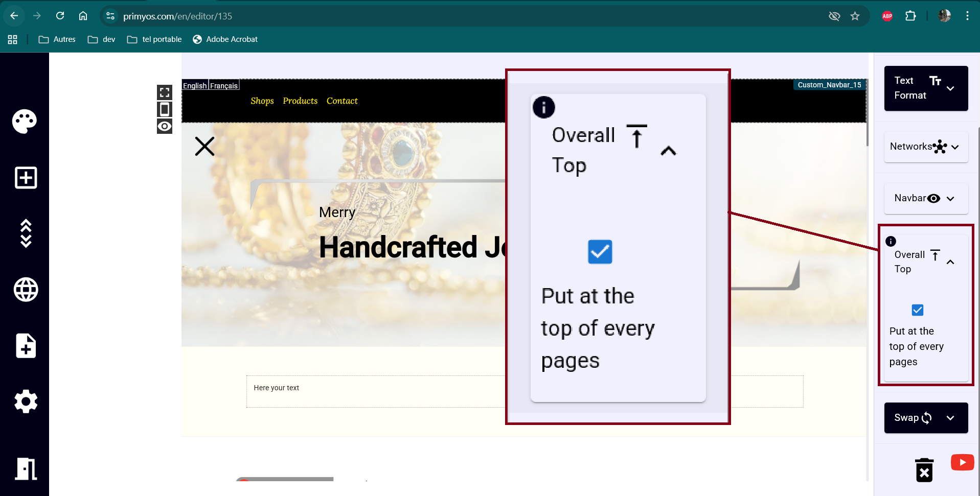Click the delete trash icon
The image size is (980, 496).
924,470
